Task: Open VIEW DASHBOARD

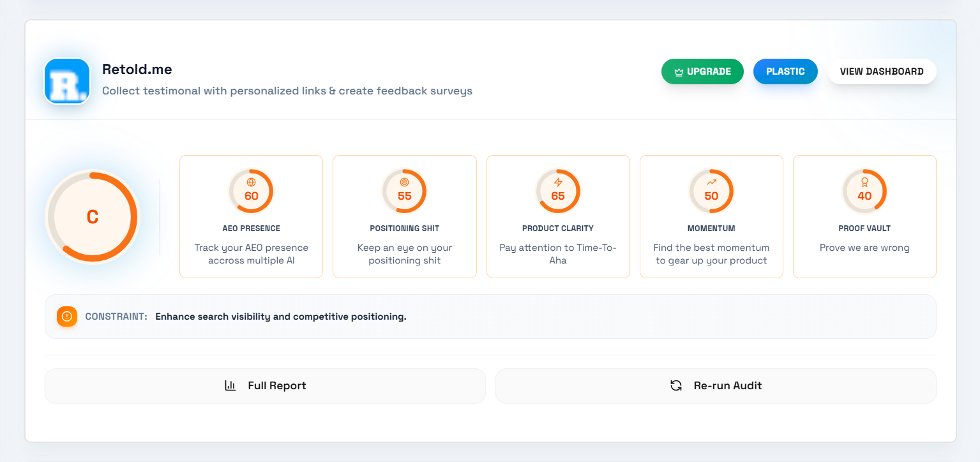Action: tap(882, 71)
